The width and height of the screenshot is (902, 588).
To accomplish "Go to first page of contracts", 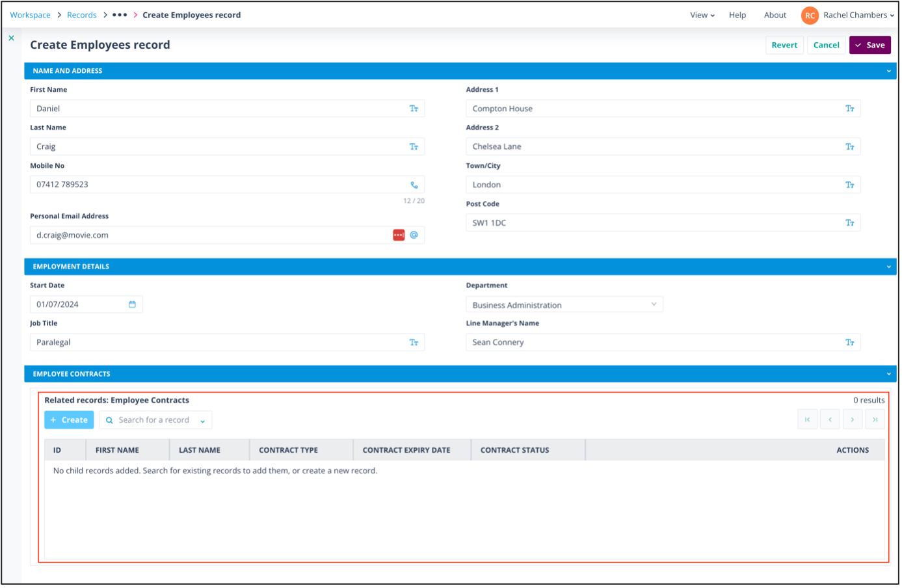I will click(808, 420).
